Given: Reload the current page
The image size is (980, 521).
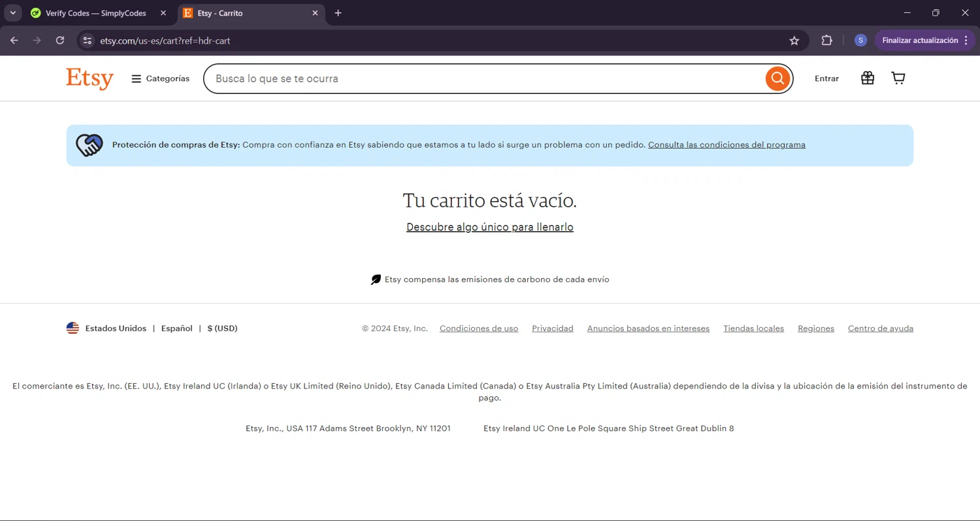Looking at the screenshot, I should pos(60,40).
